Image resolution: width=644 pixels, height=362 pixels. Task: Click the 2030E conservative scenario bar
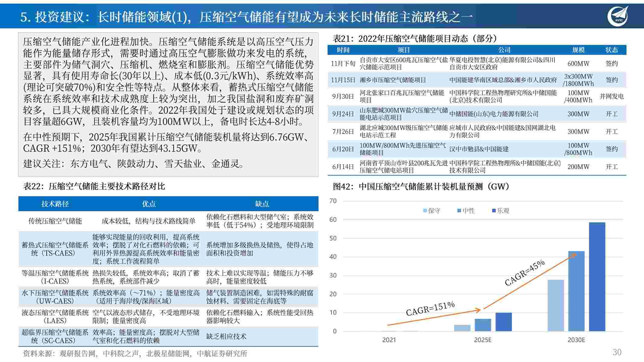(x=556, y=306)
